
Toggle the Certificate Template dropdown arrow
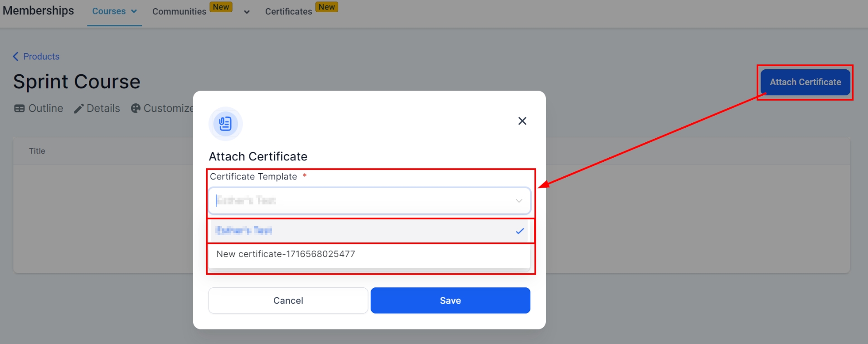coord(519,201)
